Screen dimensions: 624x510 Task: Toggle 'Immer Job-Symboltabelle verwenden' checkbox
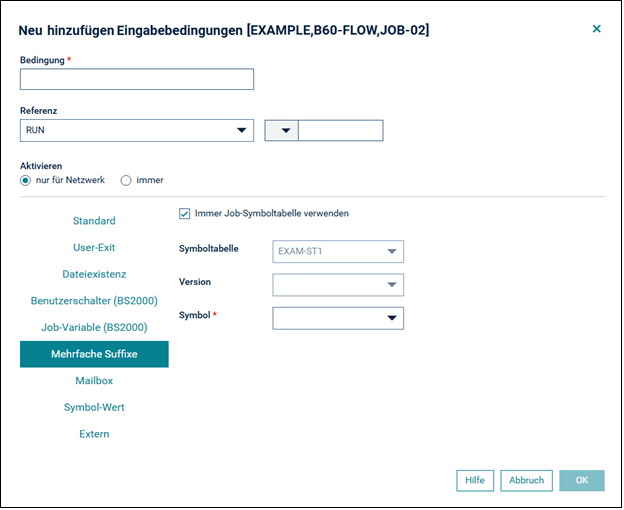tap(184, 214)
